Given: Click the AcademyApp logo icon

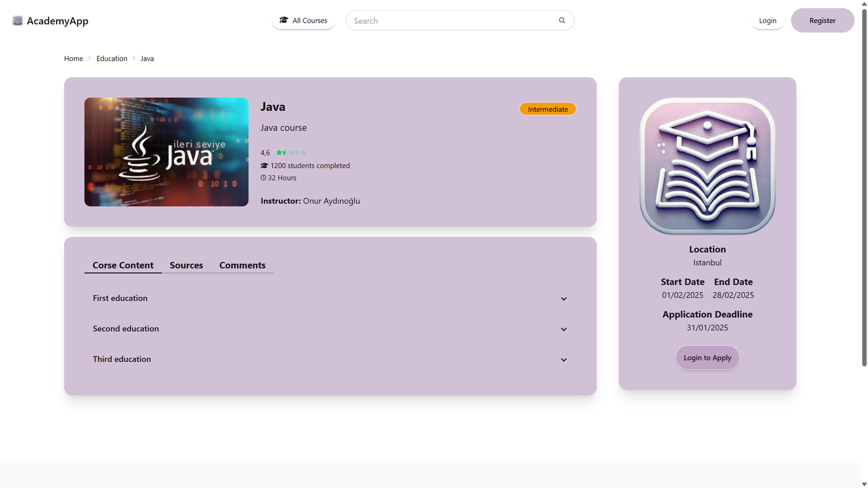Looking at the screenshot, I should 17,21.
